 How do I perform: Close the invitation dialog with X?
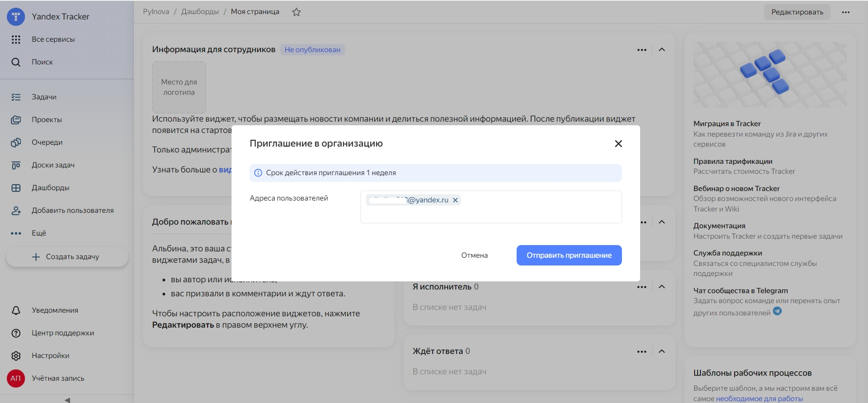coord(618,143)
